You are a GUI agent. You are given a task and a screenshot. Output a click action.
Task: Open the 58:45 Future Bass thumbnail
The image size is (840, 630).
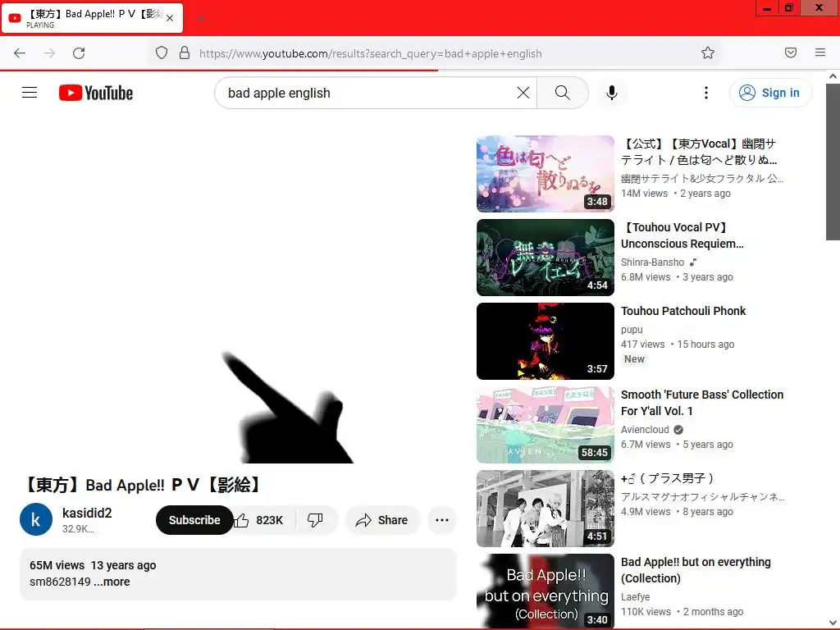pyautogui.click(x=546, y=425)
